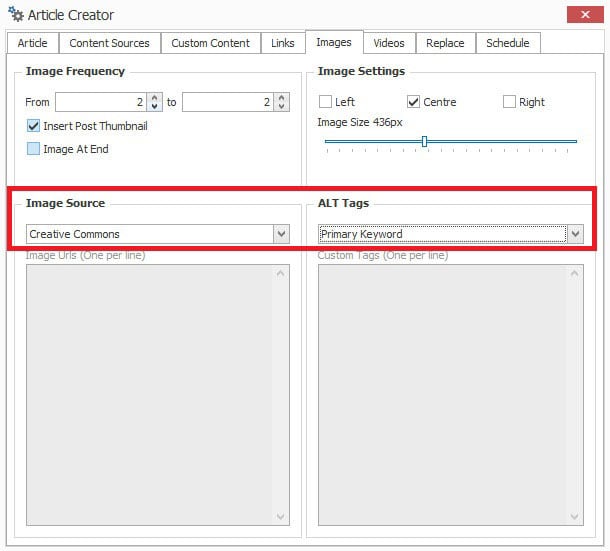Click the 'to' image frequency field
Screen dimensions: 610x551
[x=228, y=102]
